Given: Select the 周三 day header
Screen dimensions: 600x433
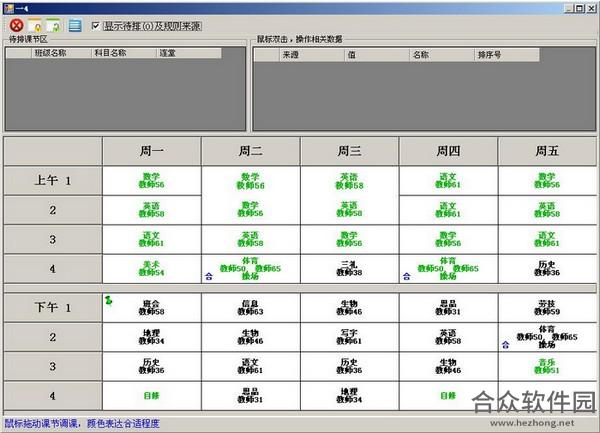Looking at the screenshot, I should [x=349, y=151].
